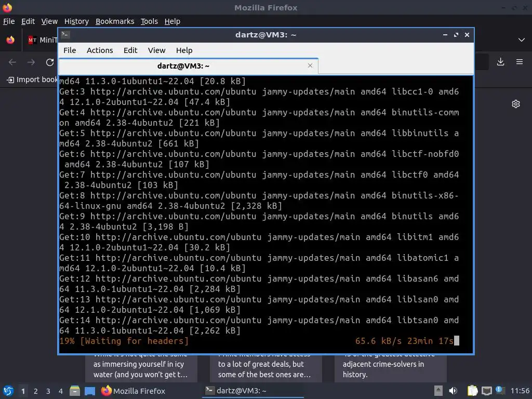Image resolution: width=532 pixels, height=399 pixels.
Task: Open Firefox Edit menu
Action: (x=28, y=21)
